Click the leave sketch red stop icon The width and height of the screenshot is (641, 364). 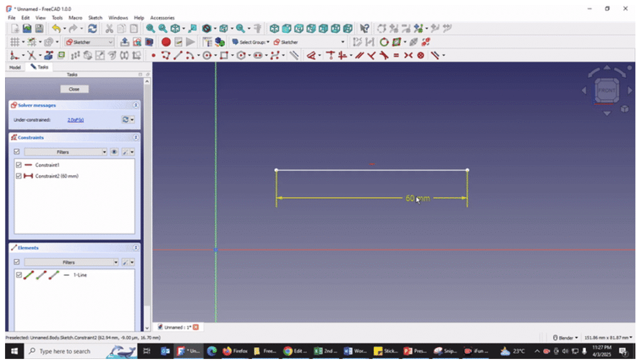165,41
